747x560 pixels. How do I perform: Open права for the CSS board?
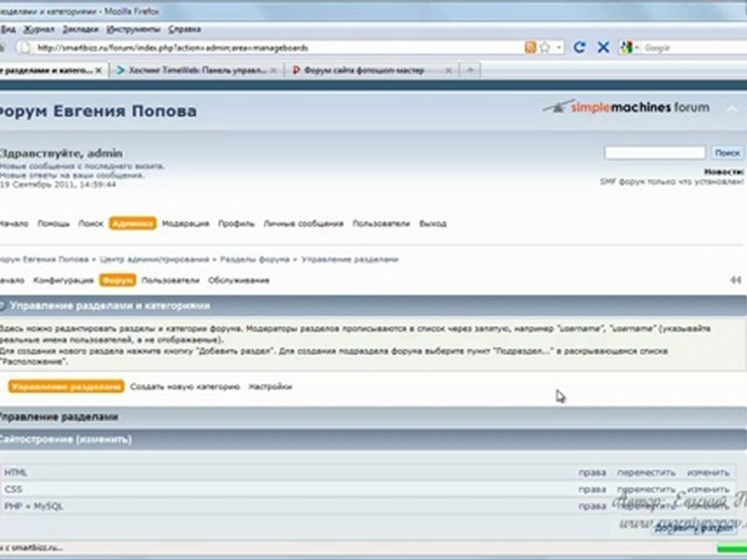[x=592, y=489]
